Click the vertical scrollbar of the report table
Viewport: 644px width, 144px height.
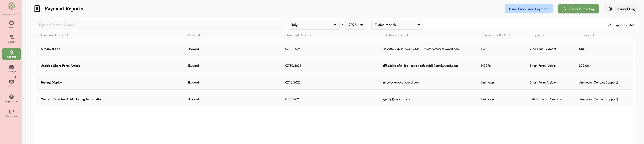point(637,92)
